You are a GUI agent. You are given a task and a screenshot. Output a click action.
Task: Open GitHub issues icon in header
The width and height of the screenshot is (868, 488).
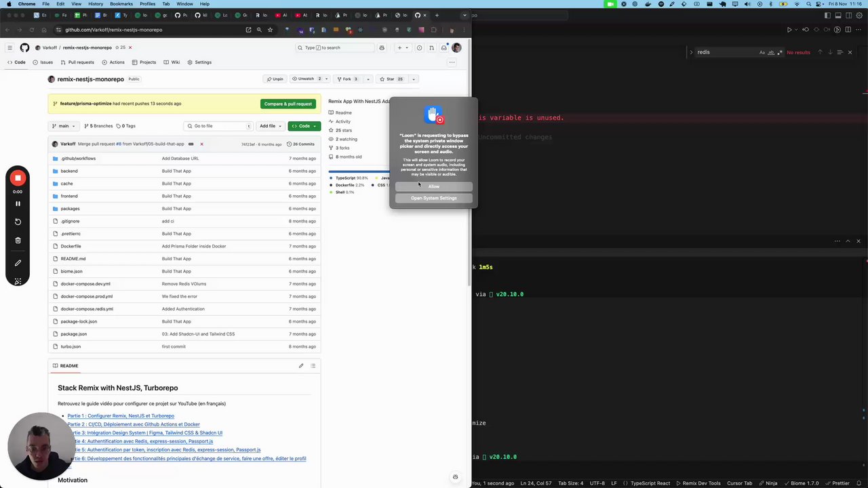point(419,47)
